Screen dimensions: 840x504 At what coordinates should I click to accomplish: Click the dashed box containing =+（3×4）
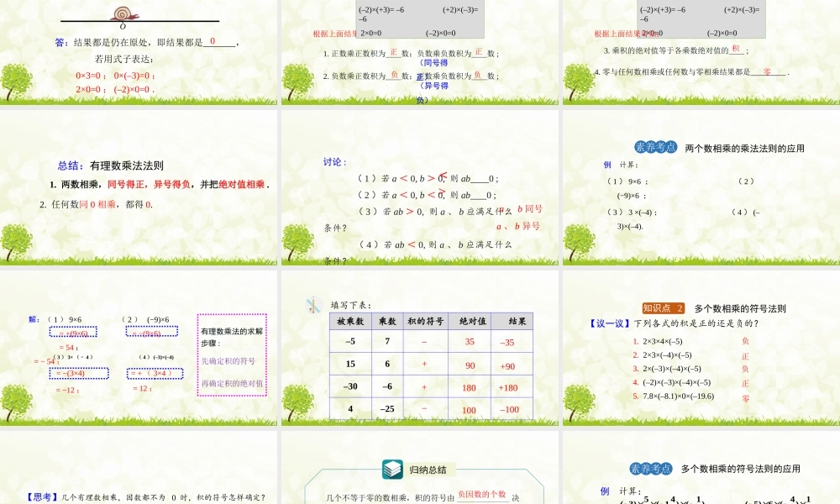point(155,373)
